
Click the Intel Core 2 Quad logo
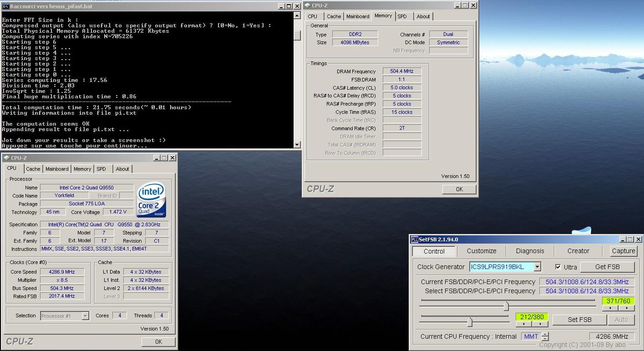tap(152, 200)
